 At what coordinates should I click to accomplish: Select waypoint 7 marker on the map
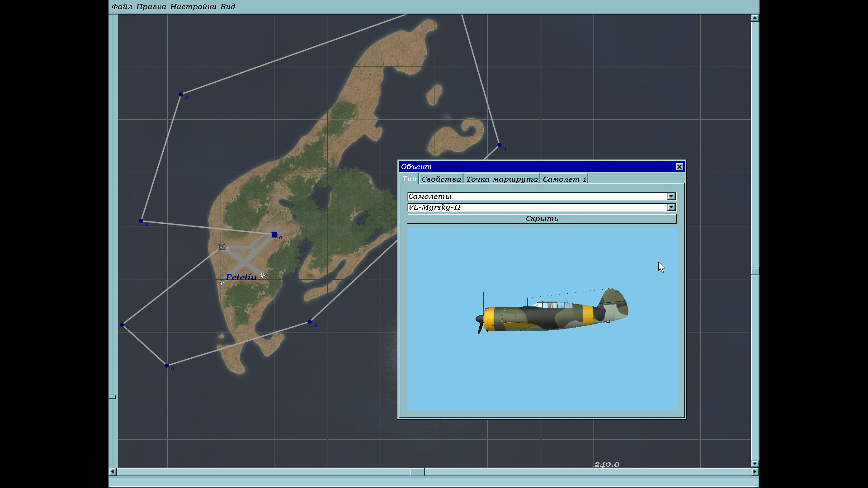(x=122, y=325)
